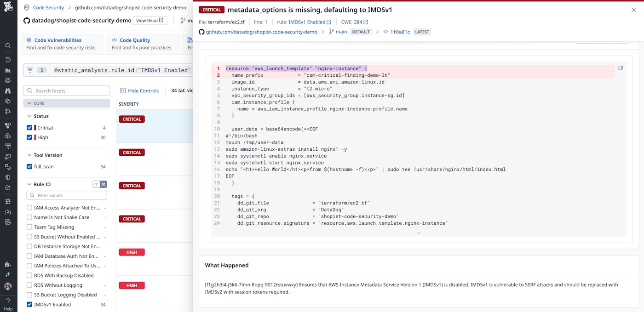The width and height of the screenshot is (644, 312).
Task: Click View Repo button
Action: (150, 20)
